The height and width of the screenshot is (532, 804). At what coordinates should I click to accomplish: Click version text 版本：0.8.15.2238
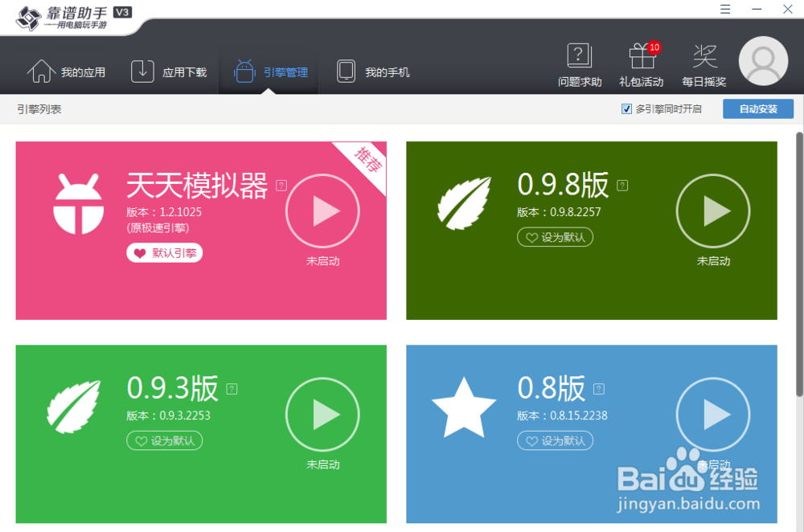click(562, 415)
